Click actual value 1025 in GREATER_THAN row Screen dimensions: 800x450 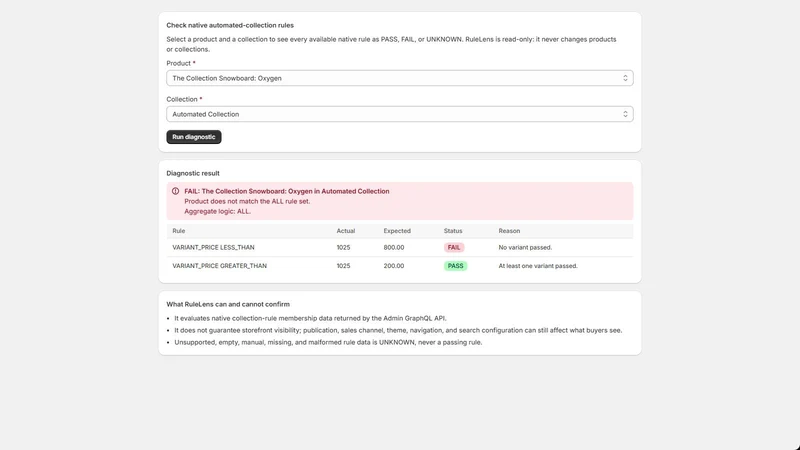coord(343,266)
